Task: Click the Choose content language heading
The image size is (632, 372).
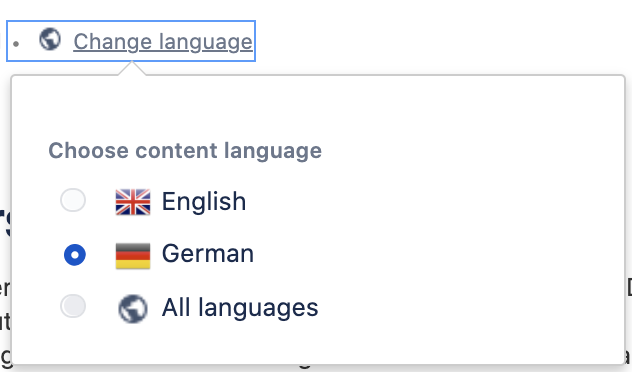Action: (x=185, y=151)
